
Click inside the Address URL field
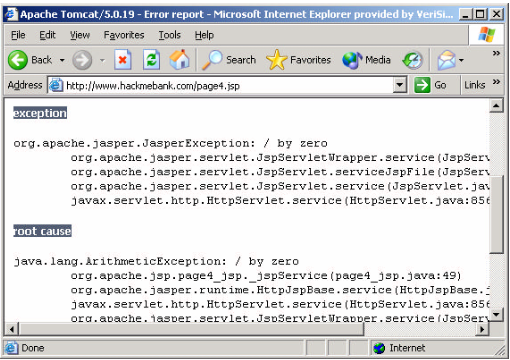pyautogui.click(x=227, y=85)
